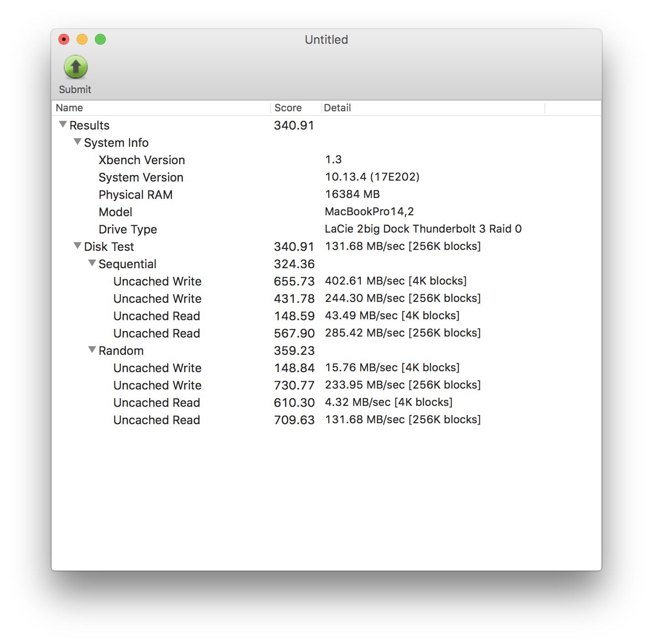
Task: Select Random Uncached Write 15.76 MB/sec row
Action: [x=157, y=368]
